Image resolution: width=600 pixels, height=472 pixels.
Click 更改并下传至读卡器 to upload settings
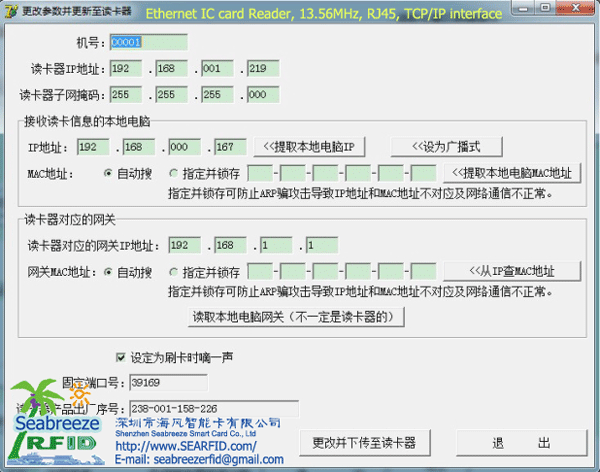363,443
